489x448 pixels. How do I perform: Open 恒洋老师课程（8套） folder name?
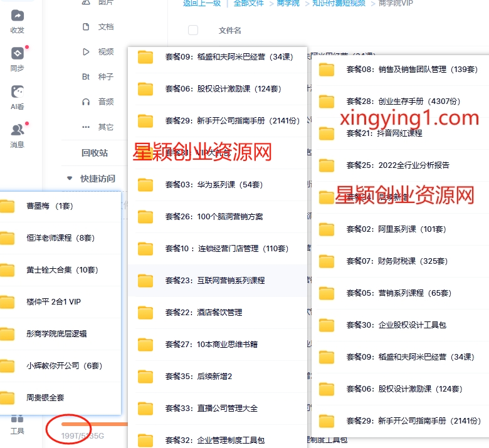click(61, 238)
